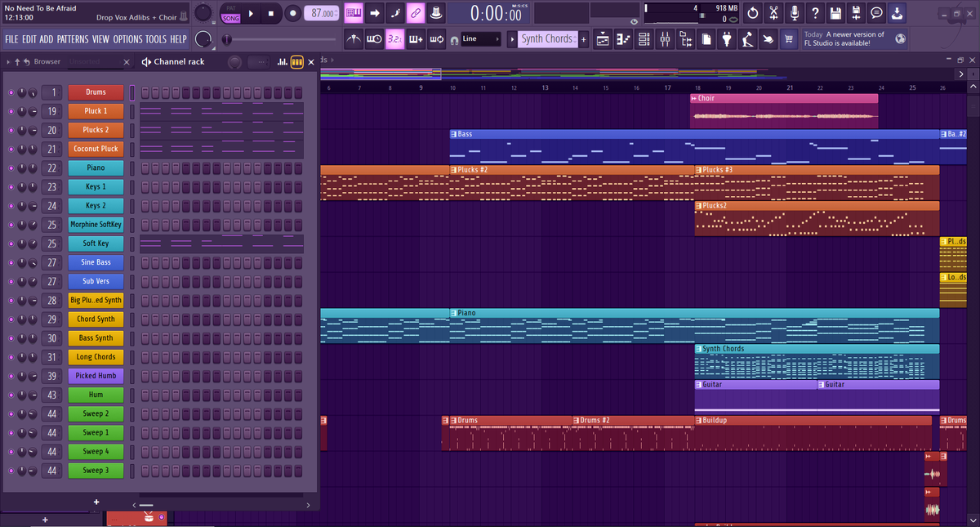Open the OPTIONS menu
980x527 pixels.
pos(127,39)
